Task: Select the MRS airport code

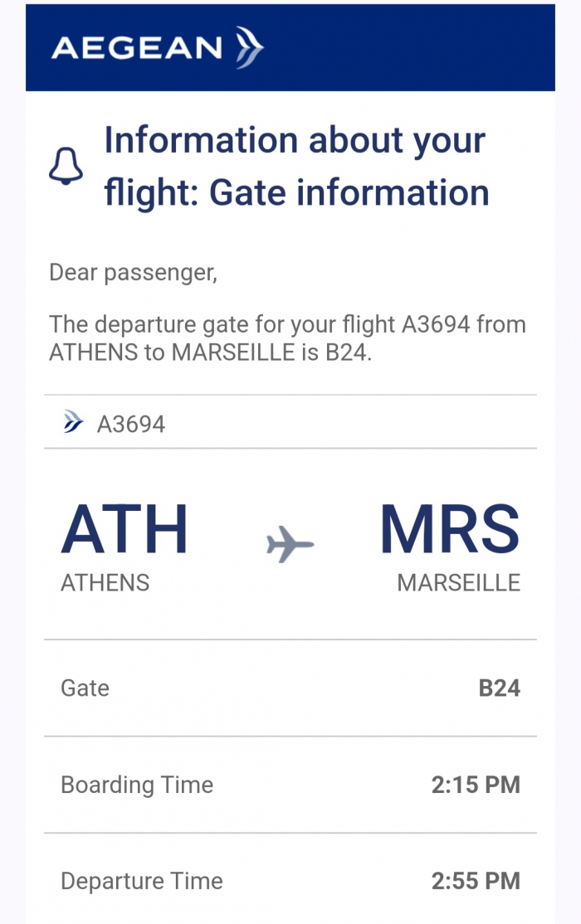Action: [x=450, y=529]
